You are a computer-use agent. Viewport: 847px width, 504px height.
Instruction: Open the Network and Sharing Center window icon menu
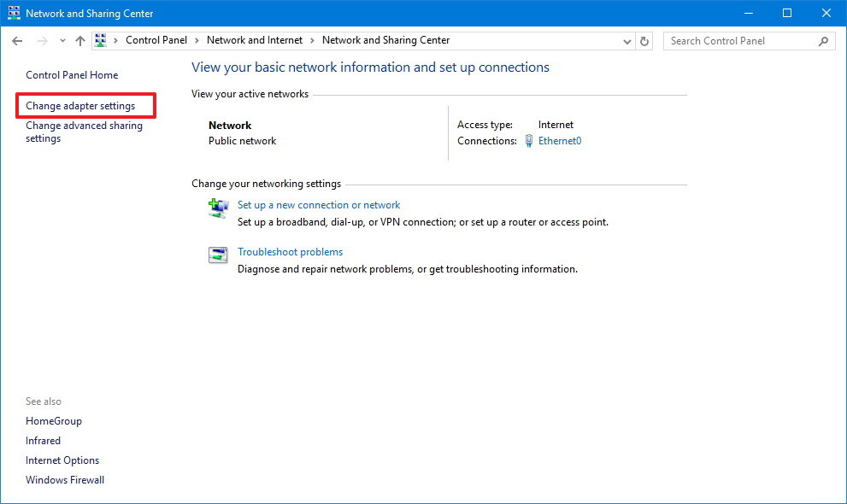tap(13, 13)
